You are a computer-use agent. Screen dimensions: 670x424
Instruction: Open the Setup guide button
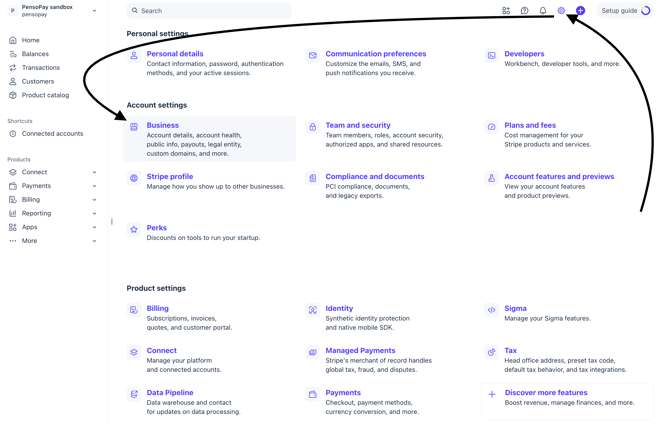coord(625,11)
